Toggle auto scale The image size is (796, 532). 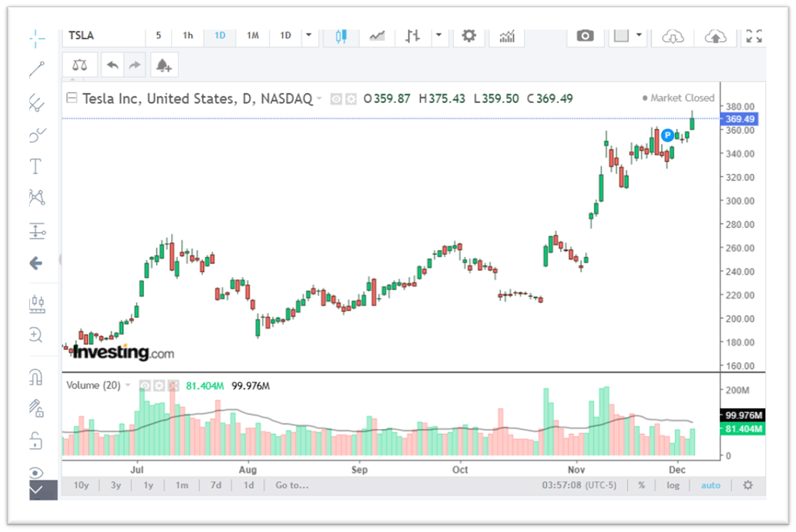coord(711,485)
